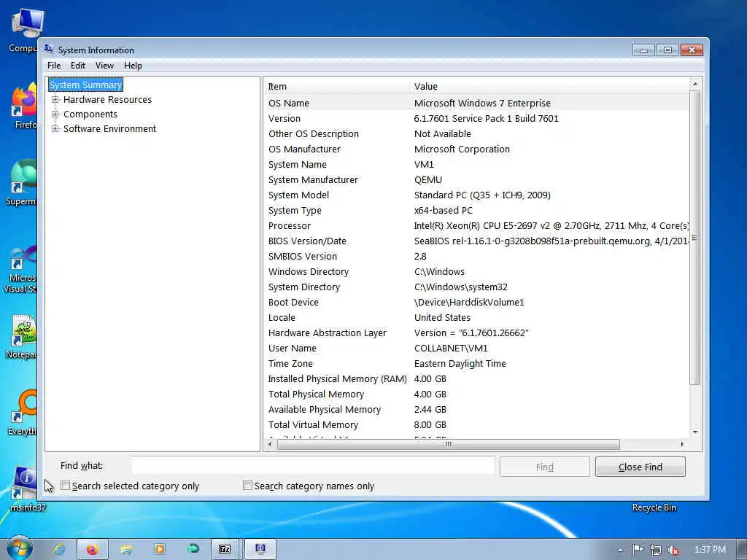
Task: Select the Software Environment category
Action: pos(109,128)
